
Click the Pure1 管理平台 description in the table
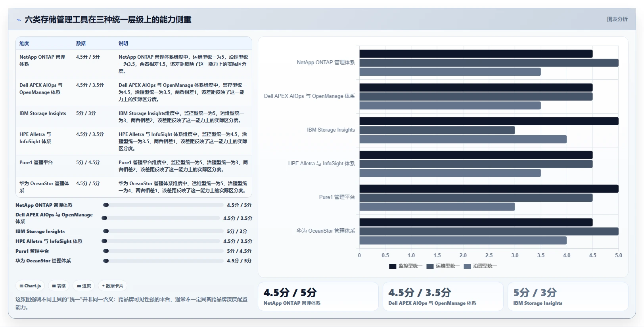point(183,166)
